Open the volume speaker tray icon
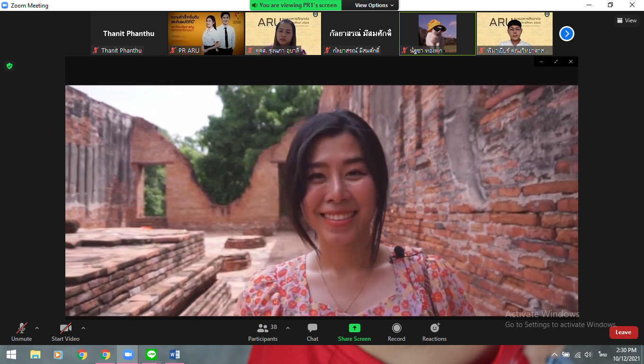Viewport: 644px width, 364px height. point(588,355)
